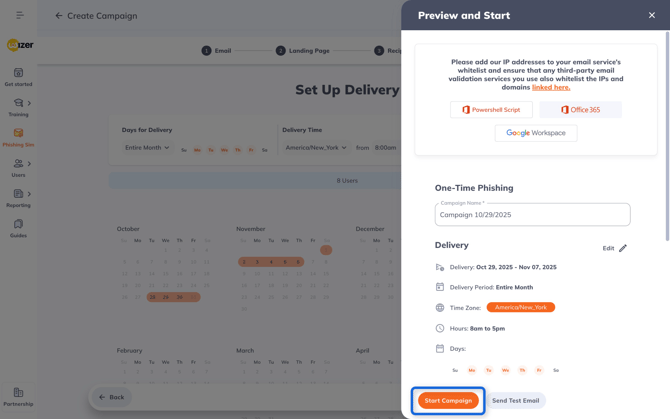Toggle Monday in Days for Delivery
This screenshot has height=419, width=670.
pos(197,150)
